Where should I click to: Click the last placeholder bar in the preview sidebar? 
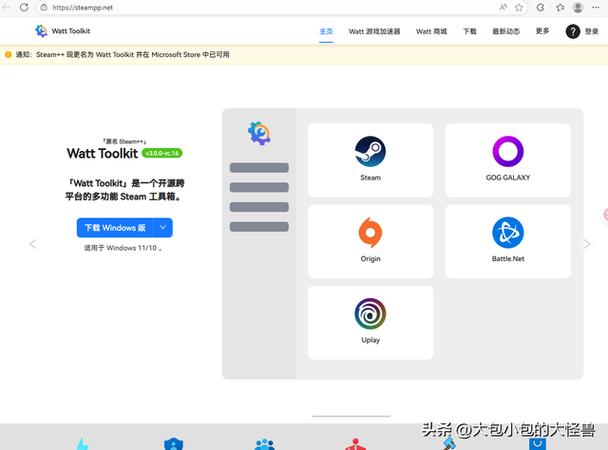[259, 227]
